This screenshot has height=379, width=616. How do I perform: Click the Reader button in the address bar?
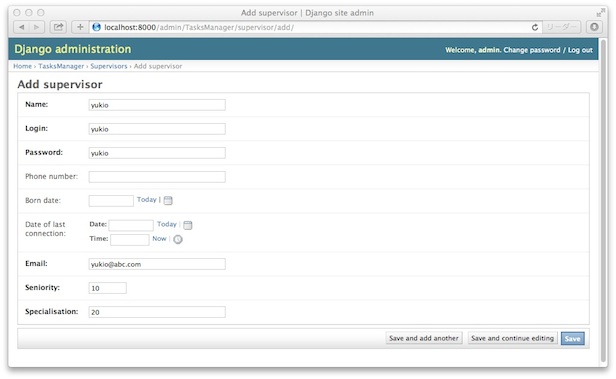pos(562,27)
